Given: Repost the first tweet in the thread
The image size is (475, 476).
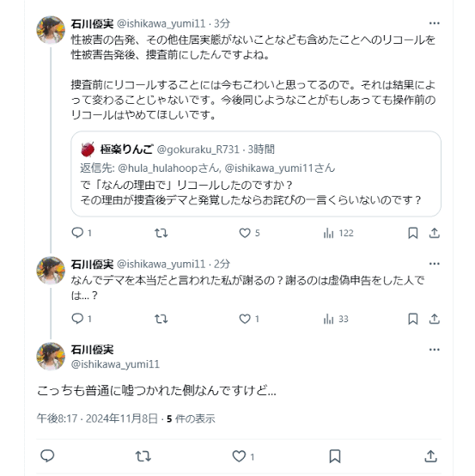Looking at the screenshot, I should (161, 233).
